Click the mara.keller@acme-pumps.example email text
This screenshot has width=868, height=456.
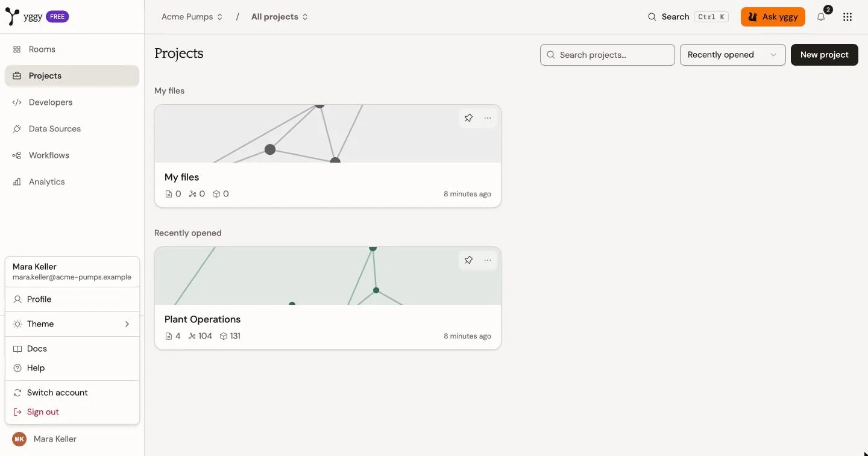pyautogui.click(x=72, y=278)
